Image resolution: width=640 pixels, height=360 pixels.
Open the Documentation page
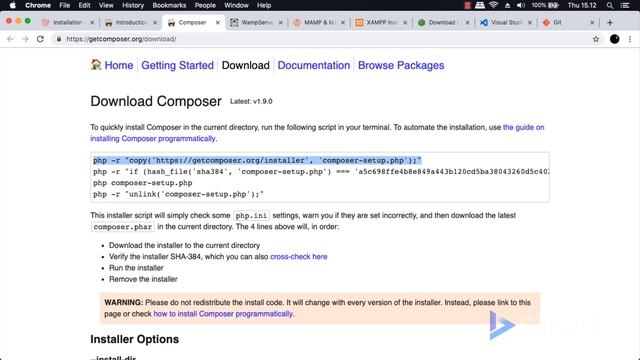(314, 65)
